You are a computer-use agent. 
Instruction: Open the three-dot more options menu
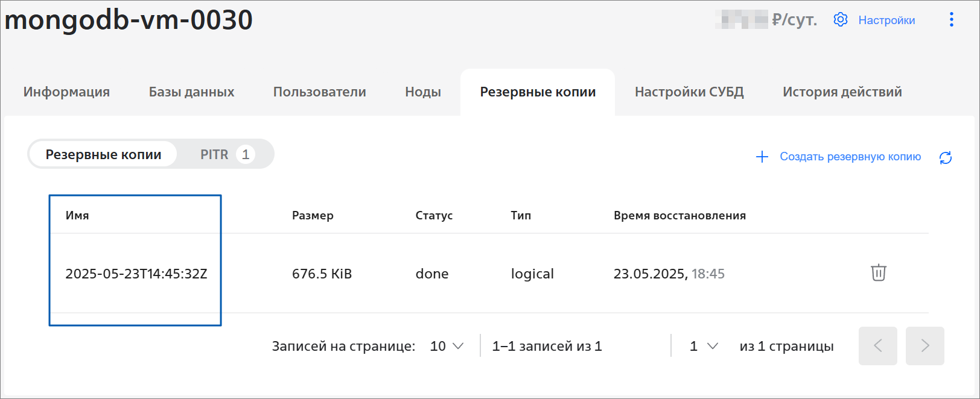(952, 20)
